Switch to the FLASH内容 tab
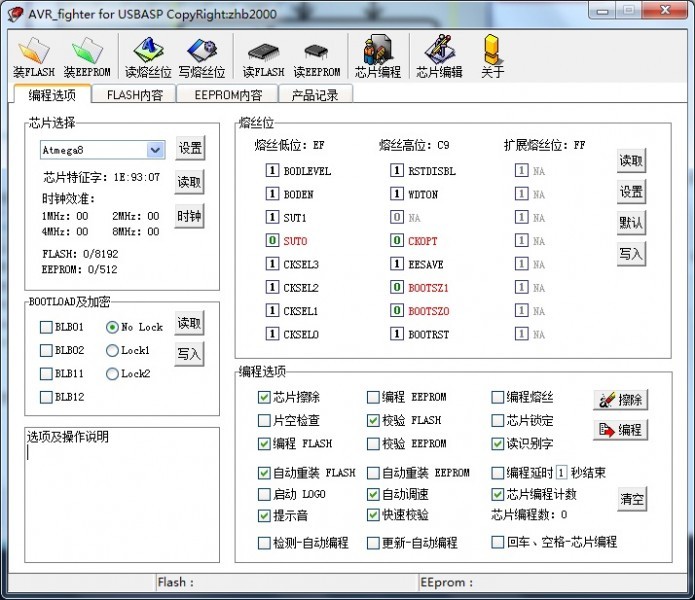Image resolution: width=695 pixels, height=600 pixels. click(134, 95)
